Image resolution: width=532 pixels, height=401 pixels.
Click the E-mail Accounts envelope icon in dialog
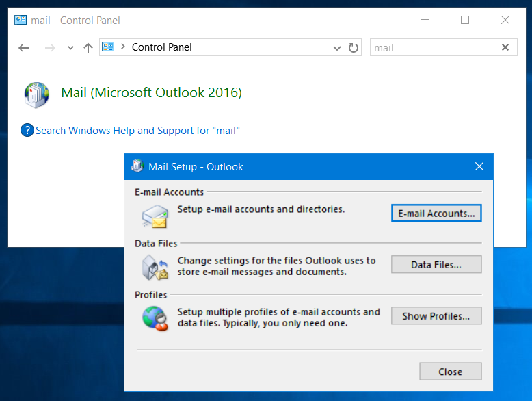pos(155,215)
